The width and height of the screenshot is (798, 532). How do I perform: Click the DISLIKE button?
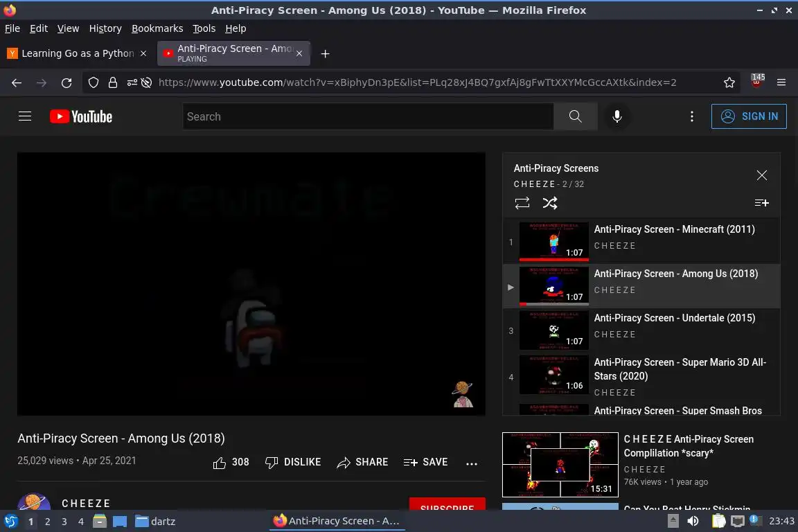[293, 462]
